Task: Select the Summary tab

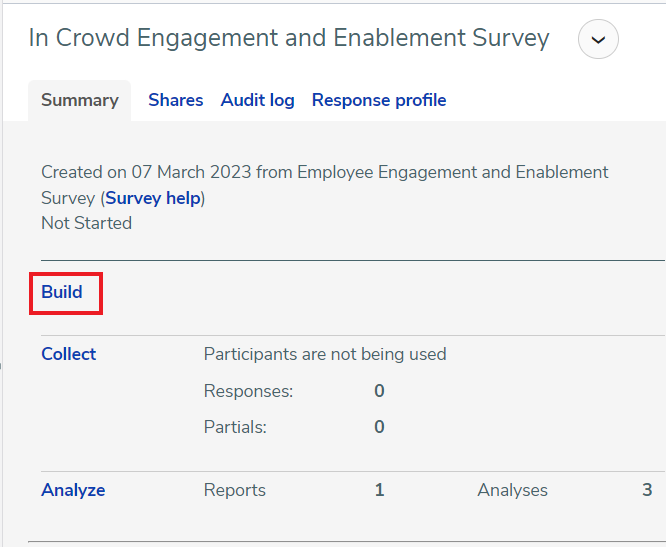Action: pyautogui.click(x=80, y=100)
